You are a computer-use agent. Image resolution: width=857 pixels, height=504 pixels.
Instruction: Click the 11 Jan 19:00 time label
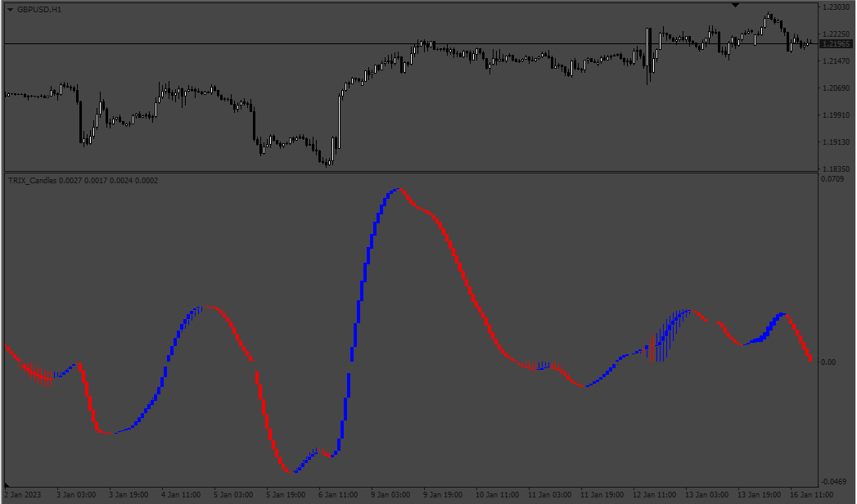coord(602,495)
